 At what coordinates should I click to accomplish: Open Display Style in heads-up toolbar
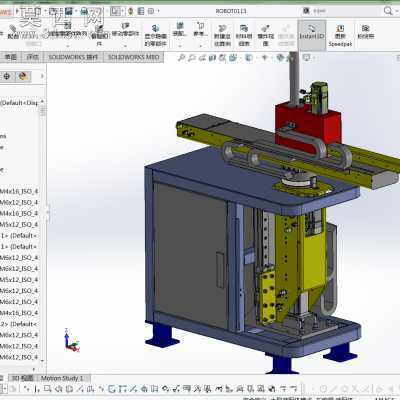(x=249, y=58)
